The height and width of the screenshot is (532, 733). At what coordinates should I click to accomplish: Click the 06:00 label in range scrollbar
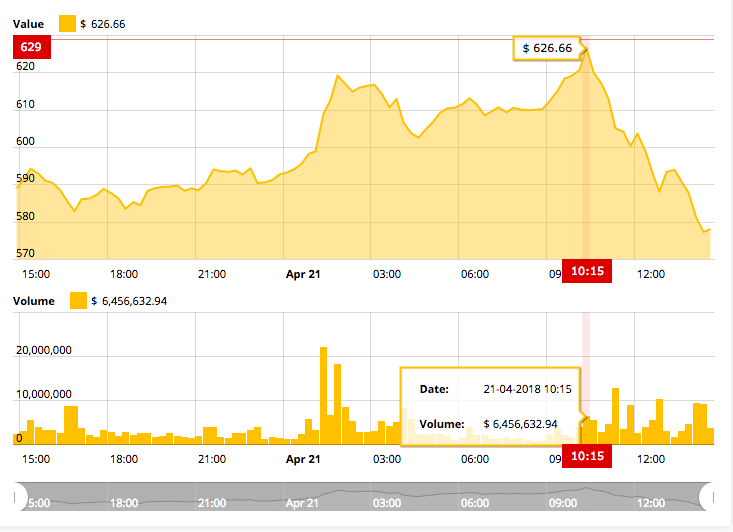tap(474, 504)
